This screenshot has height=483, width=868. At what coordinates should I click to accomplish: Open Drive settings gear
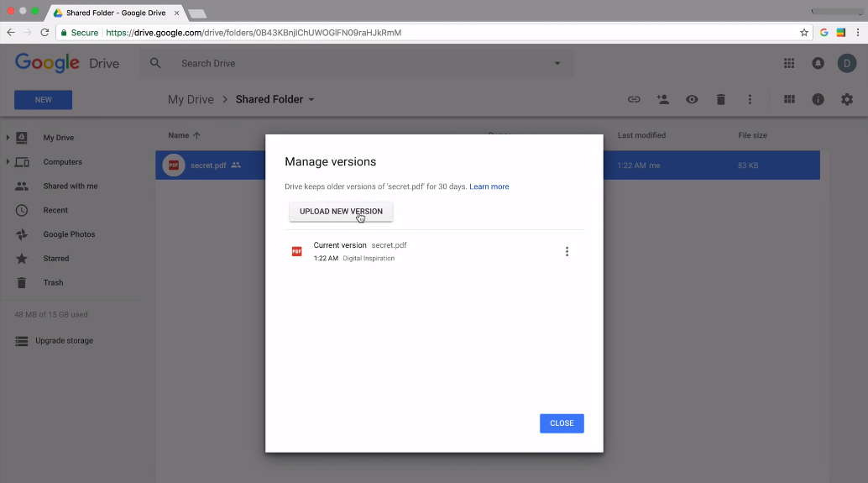[846, 100]
